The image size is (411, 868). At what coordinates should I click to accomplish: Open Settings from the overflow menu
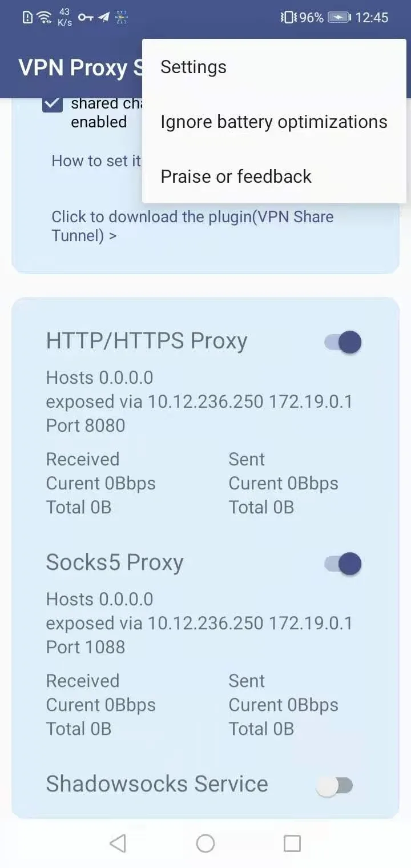194,67
